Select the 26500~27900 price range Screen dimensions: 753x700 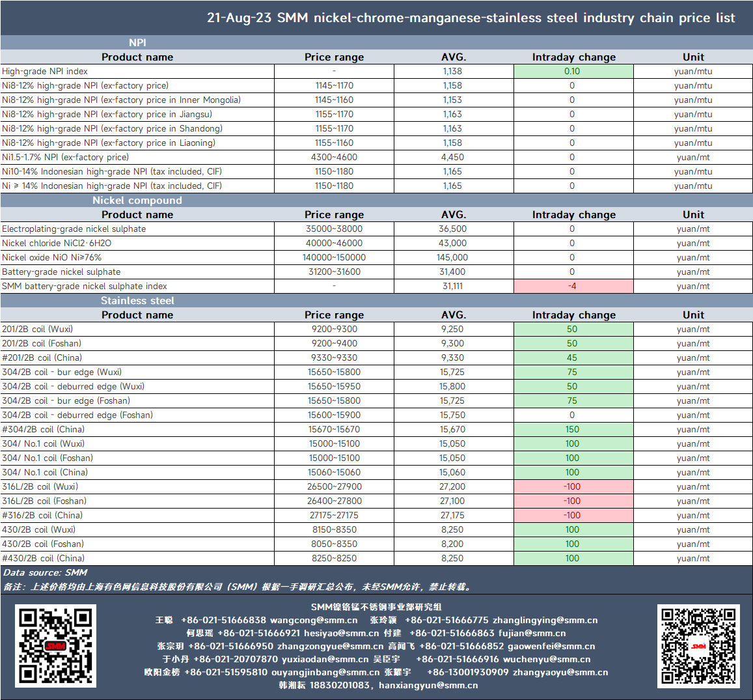click(335, 486)
